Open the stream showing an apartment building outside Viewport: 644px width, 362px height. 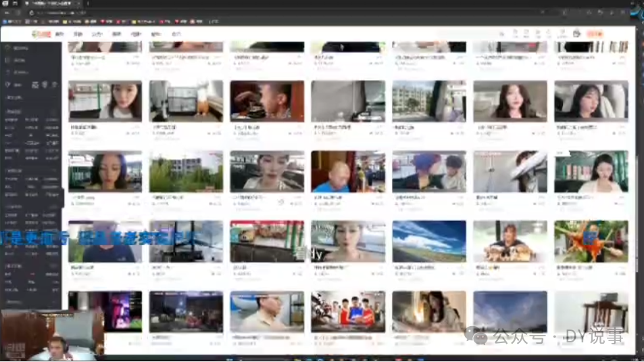[x=429, y=101]
